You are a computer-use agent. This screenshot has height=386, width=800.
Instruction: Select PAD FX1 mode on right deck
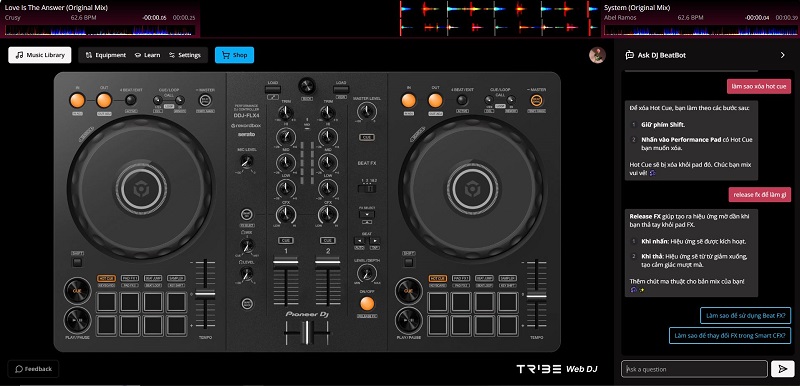461,278
